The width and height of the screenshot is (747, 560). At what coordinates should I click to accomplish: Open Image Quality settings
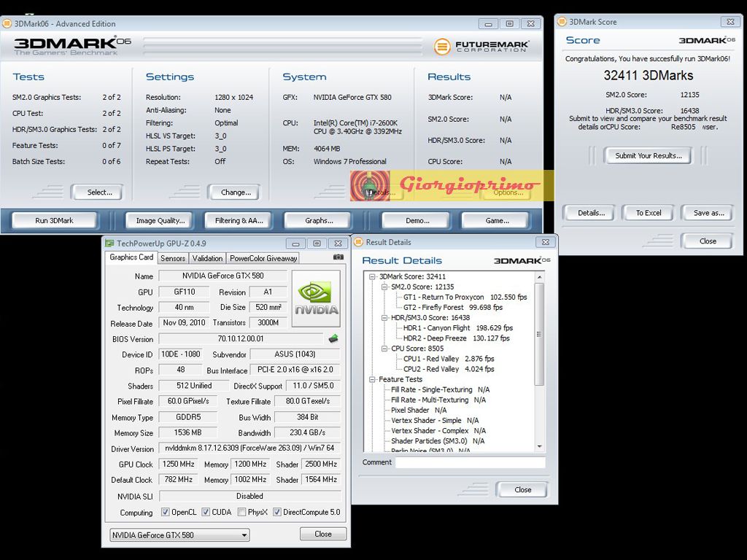160,220
